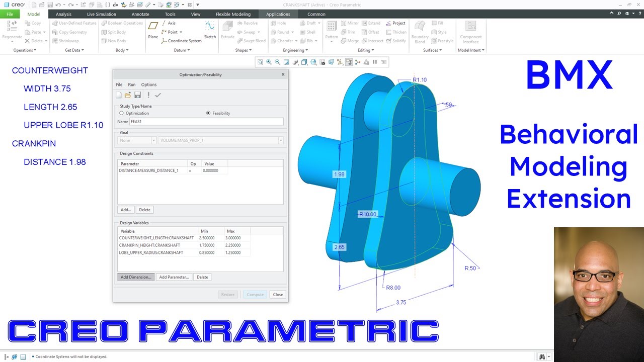The width and height of the screenshot is (644, 362).
Task: Click the checkmark icon in dialog toolbar
Action: point(157,95)
